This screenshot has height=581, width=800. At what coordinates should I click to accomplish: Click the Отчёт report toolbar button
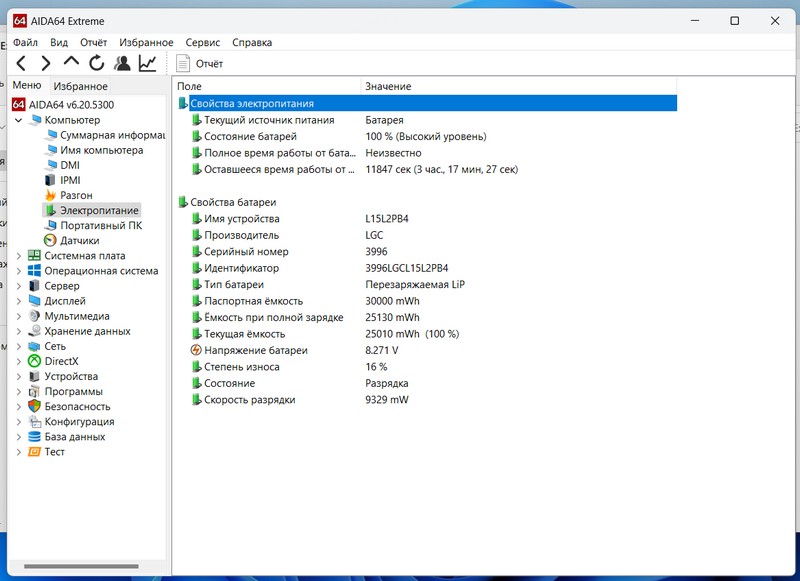click(200, 63)
